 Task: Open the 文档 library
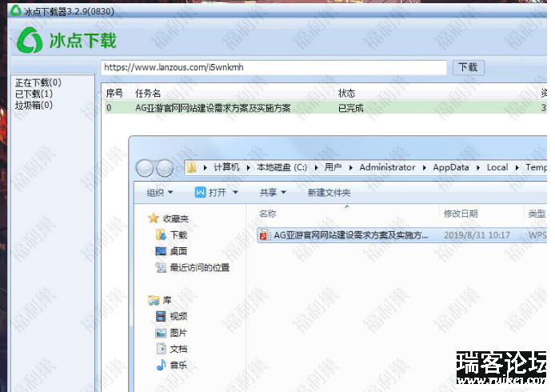click(178, 349)
